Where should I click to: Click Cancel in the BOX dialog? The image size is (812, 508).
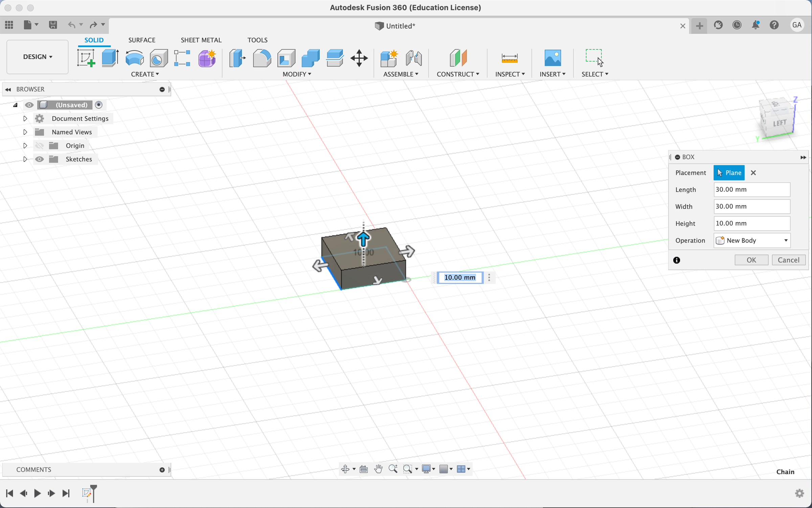pos(788,260)
